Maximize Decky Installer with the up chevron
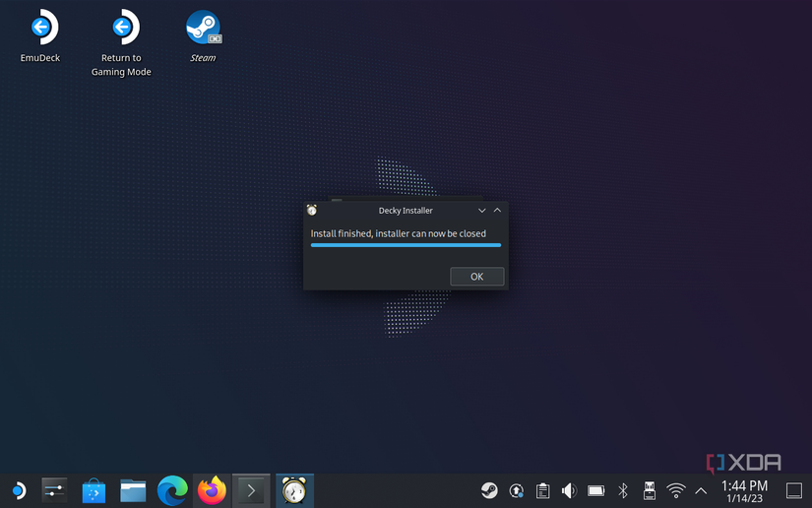This screenshot has width=812, height=508. click(x=497, y=211)
